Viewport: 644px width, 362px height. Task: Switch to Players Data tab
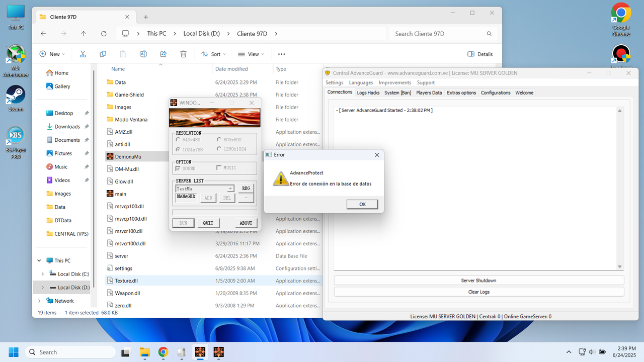(429, 93)
